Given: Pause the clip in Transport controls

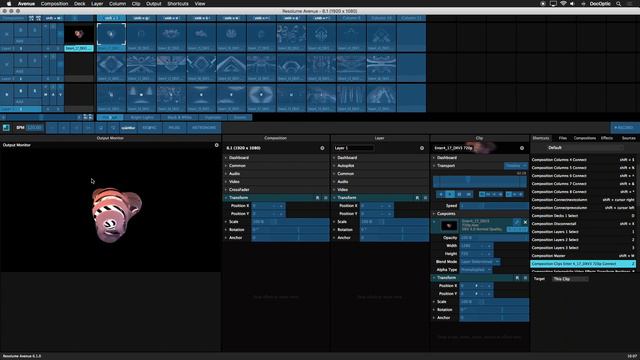Looking at the screenshot, I should click(x=459, y=194).
